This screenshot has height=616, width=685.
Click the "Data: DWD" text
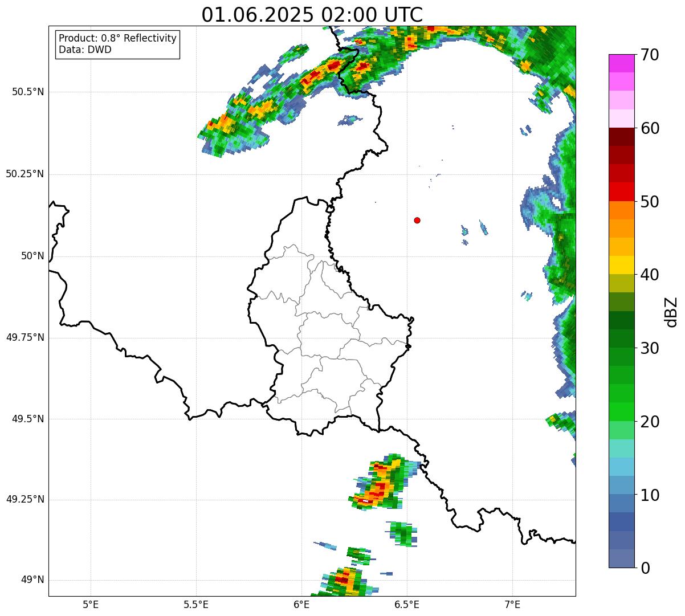pos(85,50)
